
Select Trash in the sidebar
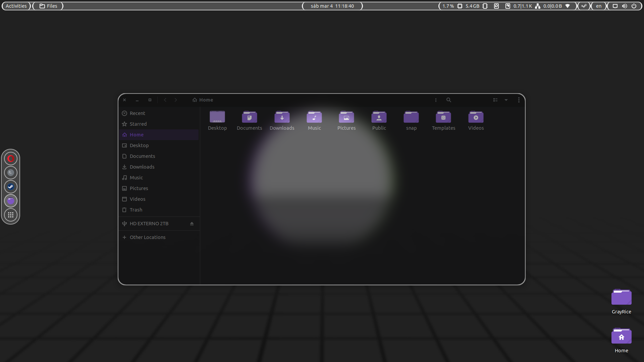[136, 210]
